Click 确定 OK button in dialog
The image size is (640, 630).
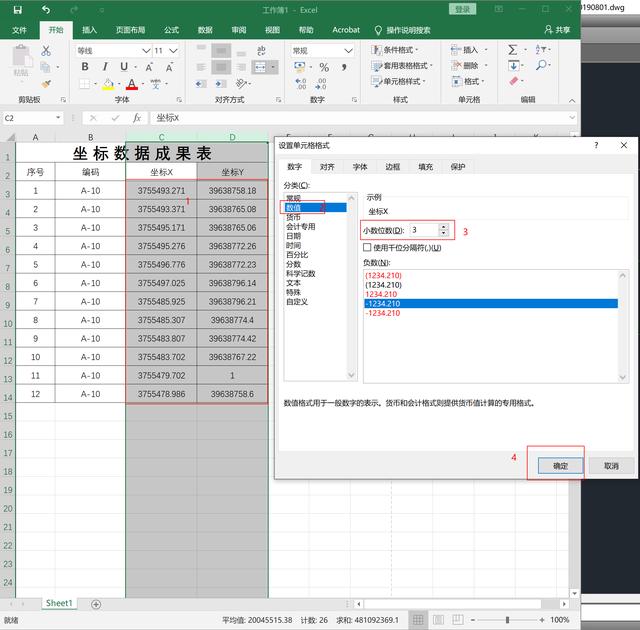tap(560, 466)
